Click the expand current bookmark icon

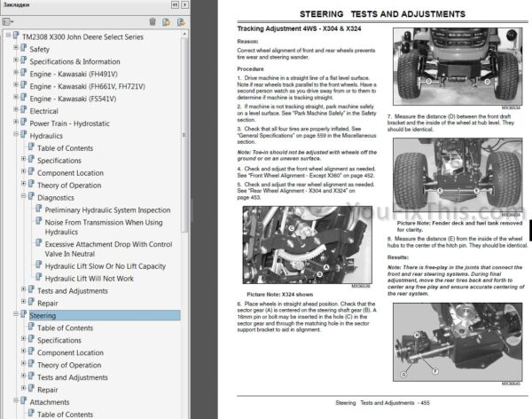point(179,21)
